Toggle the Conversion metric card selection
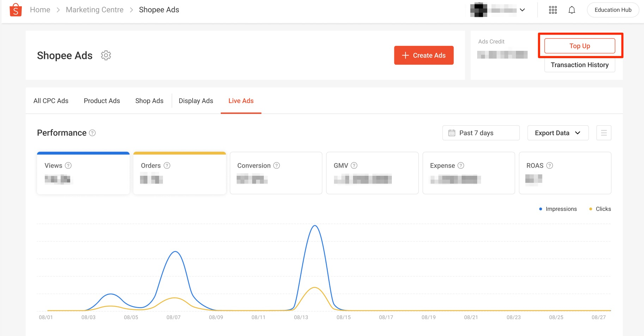This screenshot has width=644, height=336. [276, 173]
